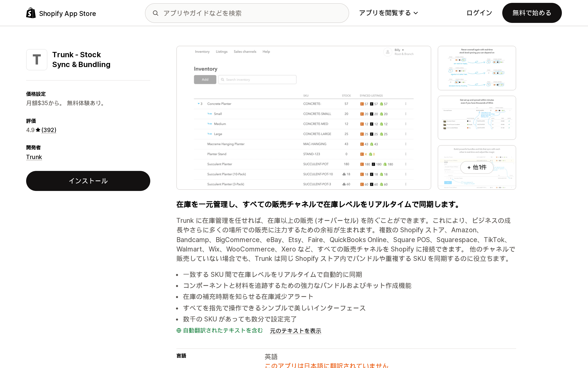Click the Trunk app T icon
This screenshot has height=368, width=588.
click(x=37, y=60)
